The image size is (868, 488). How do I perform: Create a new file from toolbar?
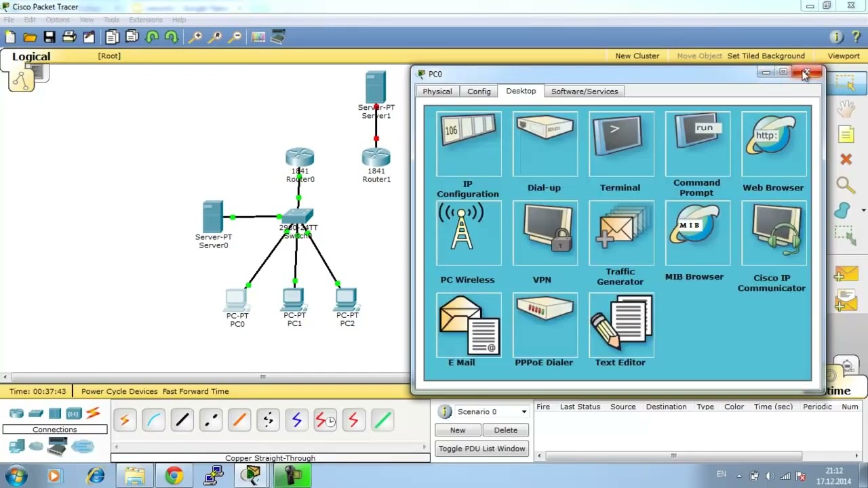tap(10, 37)
